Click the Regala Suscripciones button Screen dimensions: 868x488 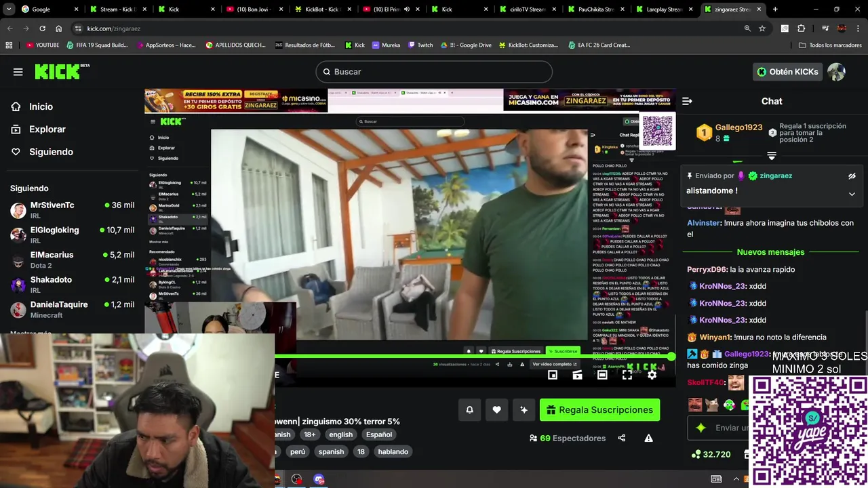coord(599,409)
